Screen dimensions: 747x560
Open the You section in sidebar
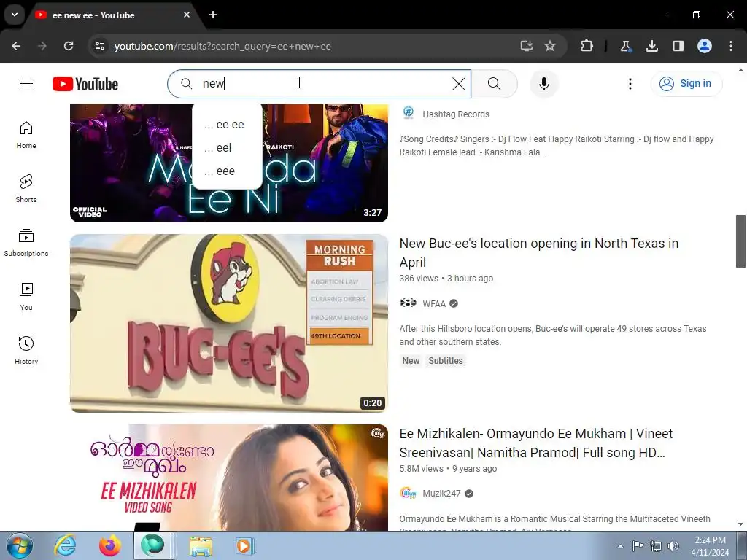pos(26,297)
